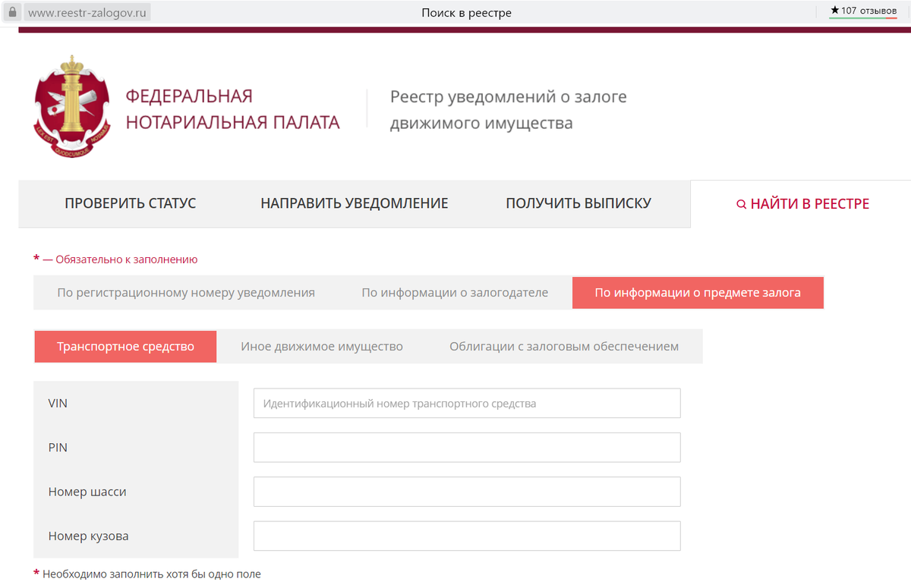Switch to НАПРАВИТЬ УВЕДОМЛЕНИЕ tab
This screenshot has width=911, height=588.
355,203
